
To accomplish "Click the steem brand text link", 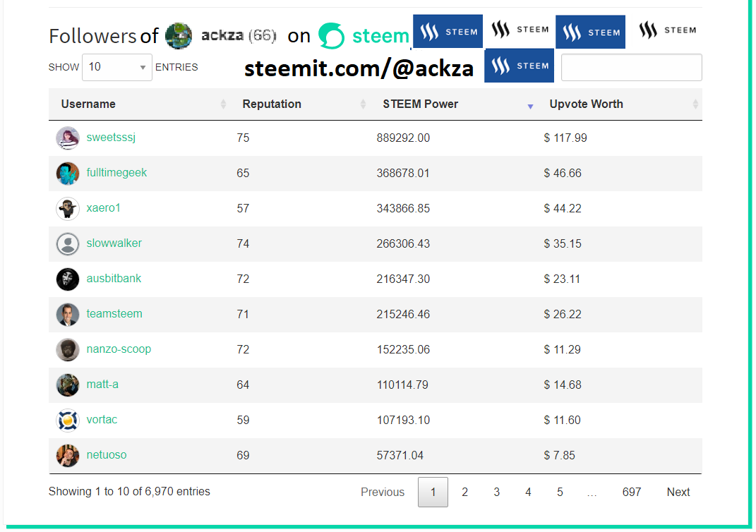I will point(380,36).
